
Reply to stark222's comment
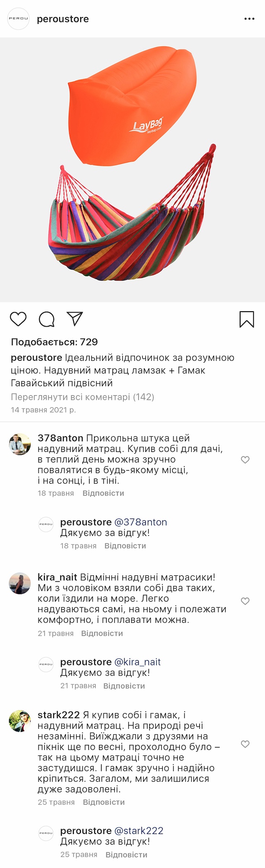(x=104, y=802)
